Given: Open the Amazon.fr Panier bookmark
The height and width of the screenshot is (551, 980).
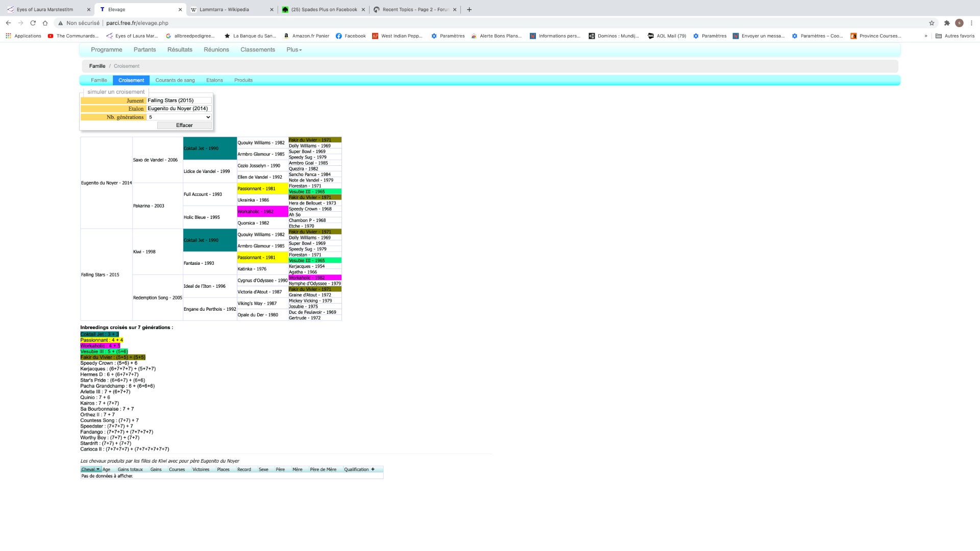Looking at the screenshot, I should click(306, 36).
